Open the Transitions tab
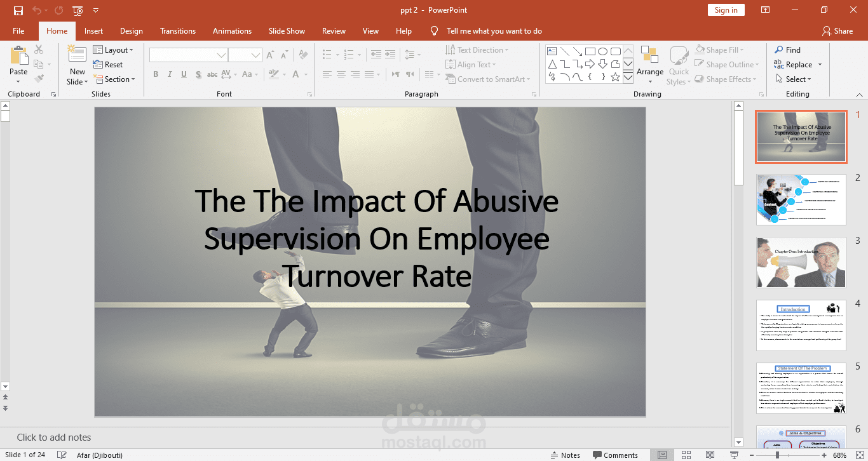868x461 pixels. [x=178, y=31]
